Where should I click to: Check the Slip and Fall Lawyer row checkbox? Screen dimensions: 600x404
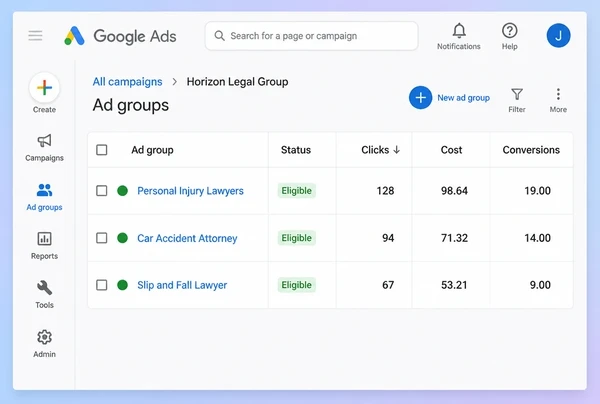102,285
